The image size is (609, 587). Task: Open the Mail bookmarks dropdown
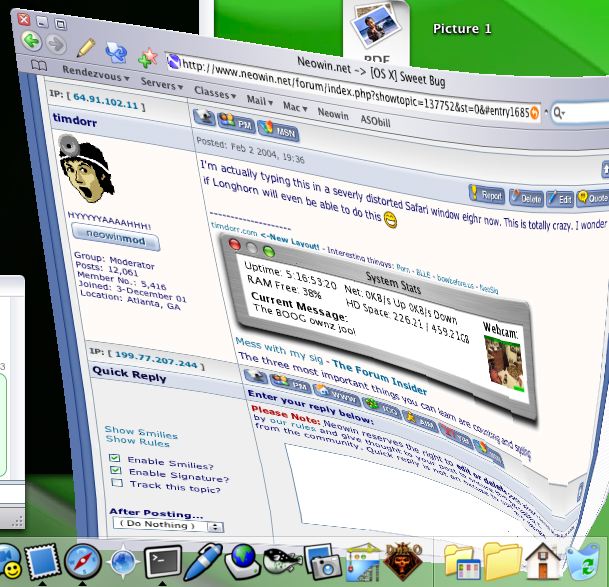tap(259, 101)
